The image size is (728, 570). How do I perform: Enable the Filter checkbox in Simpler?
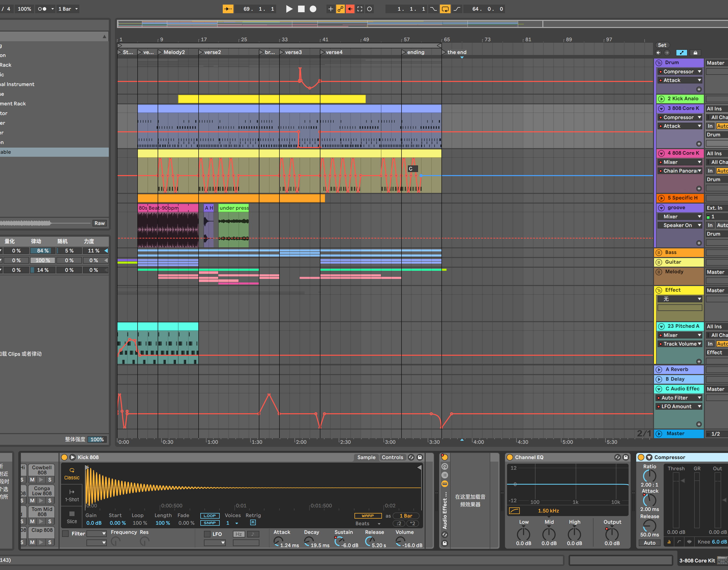[65, 534]
